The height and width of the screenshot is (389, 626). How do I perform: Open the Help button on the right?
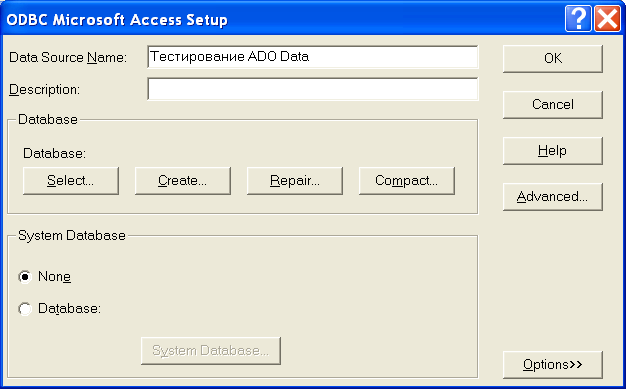tap(553, 151)
